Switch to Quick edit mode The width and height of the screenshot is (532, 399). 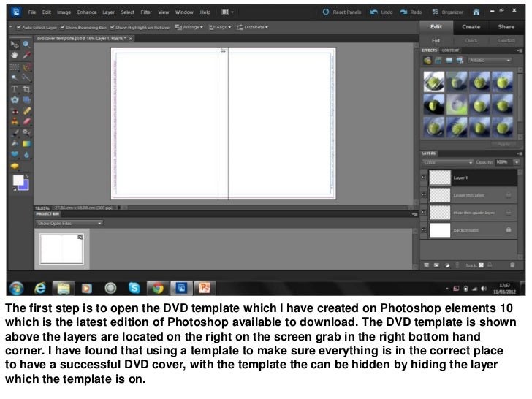tap(471, 41)
